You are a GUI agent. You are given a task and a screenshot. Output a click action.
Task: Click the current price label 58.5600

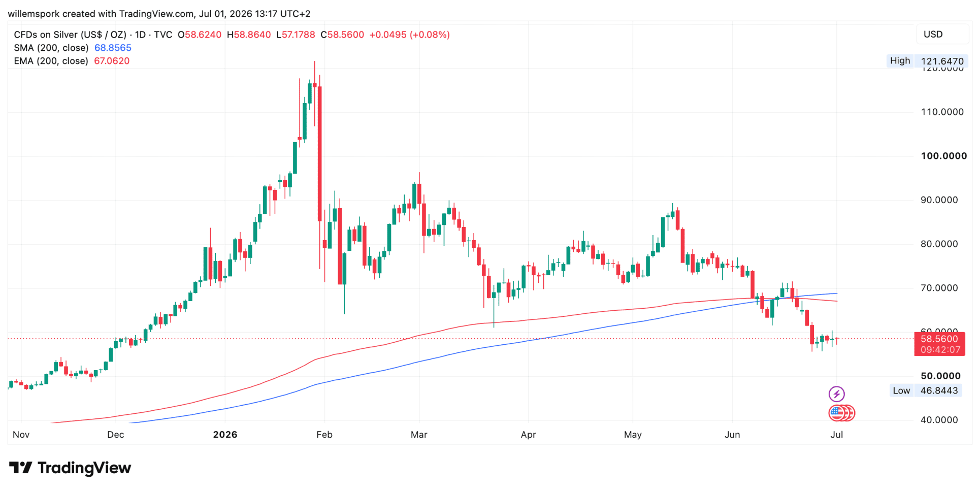click(939, 339)
